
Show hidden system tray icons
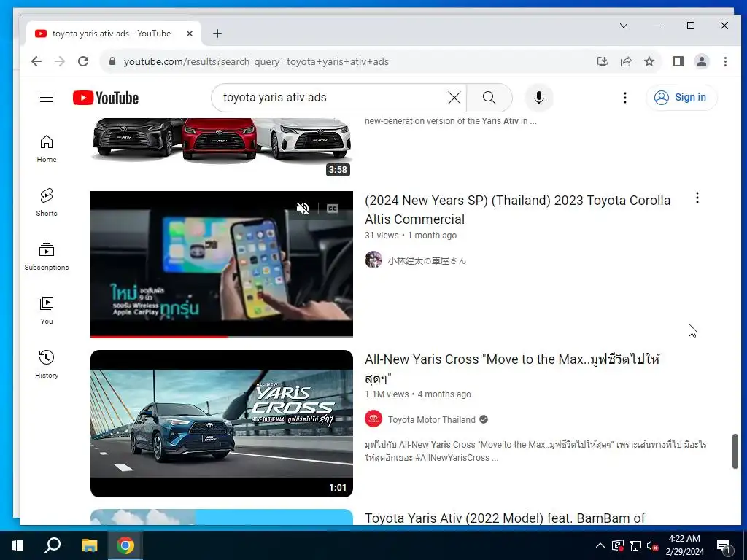600,545
